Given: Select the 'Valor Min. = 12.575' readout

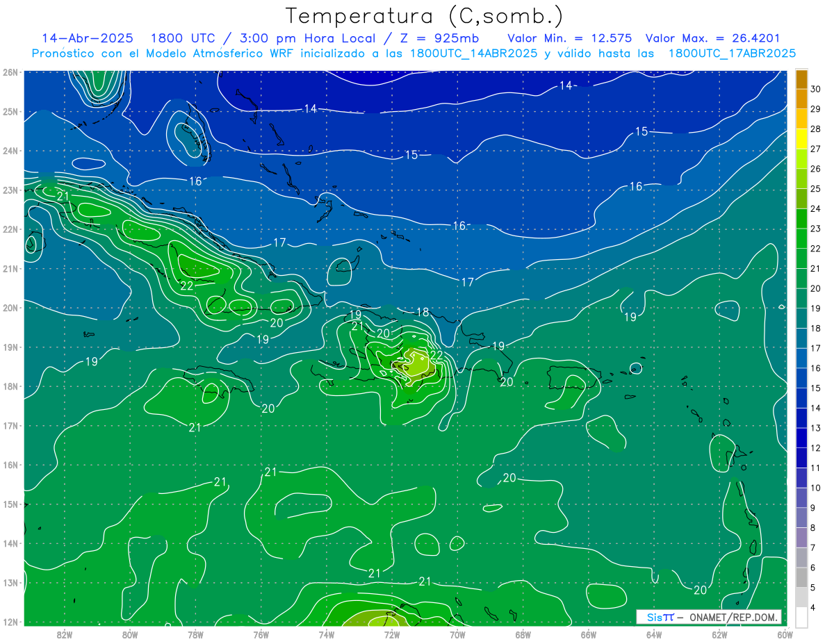Looking at the screenshot, I should (571, 38).
